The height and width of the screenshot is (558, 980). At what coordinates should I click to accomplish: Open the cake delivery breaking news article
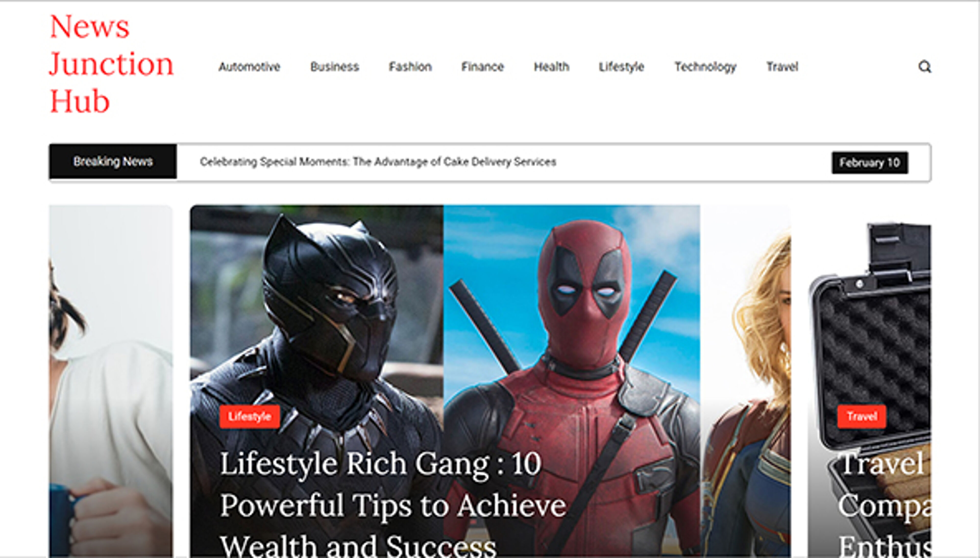tap(378, 161)
